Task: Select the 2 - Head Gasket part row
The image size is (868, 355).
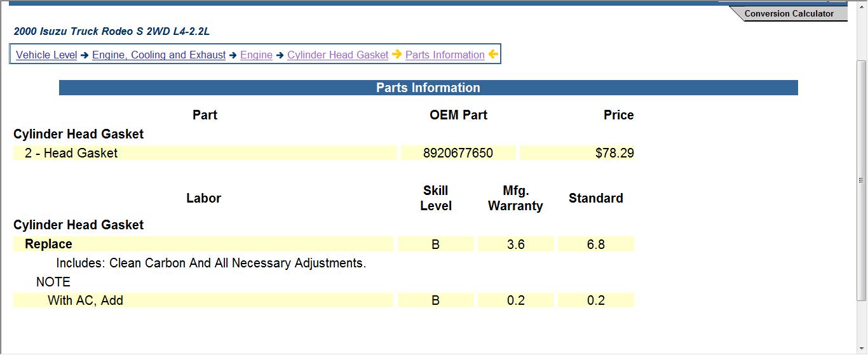Action: coord(205,153)
